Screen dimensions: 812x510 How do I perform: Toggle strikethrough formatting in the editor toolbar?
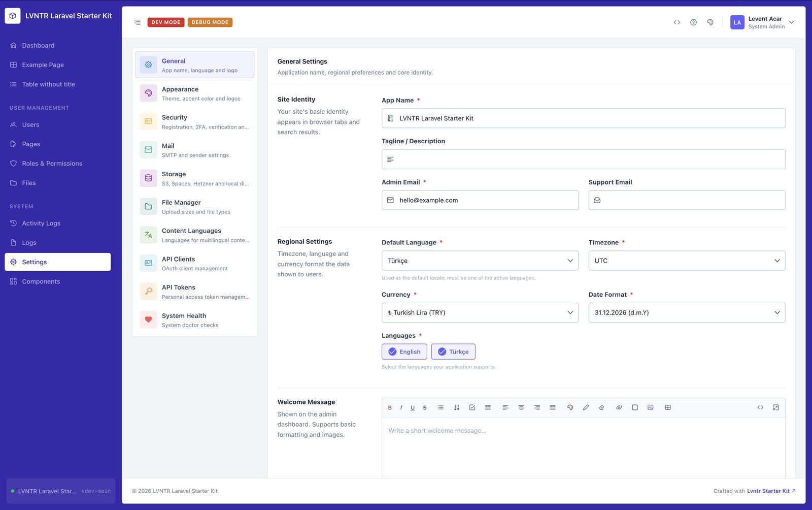point(425,407)
